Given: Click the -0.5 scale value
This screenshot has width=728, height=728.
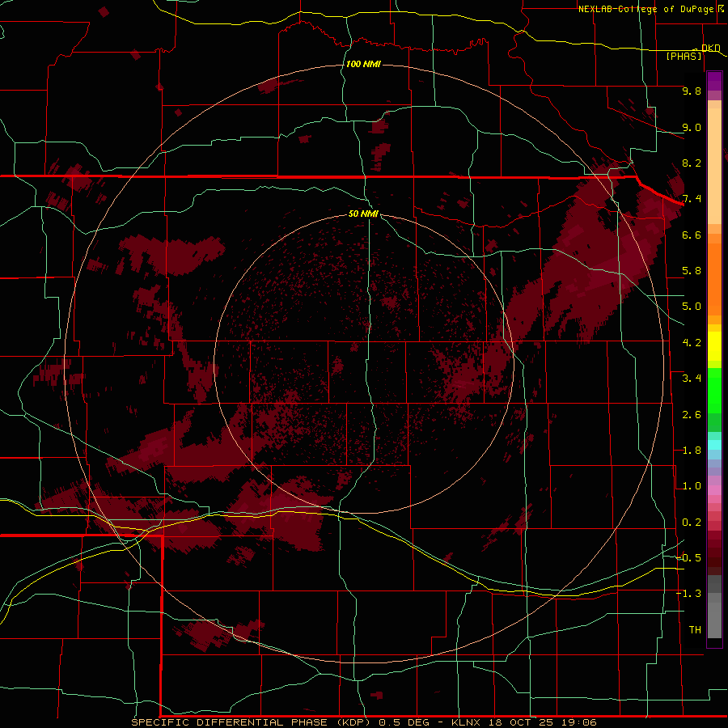Looking at the screenshot, I should pyautogui.click(x=689, y=558).
